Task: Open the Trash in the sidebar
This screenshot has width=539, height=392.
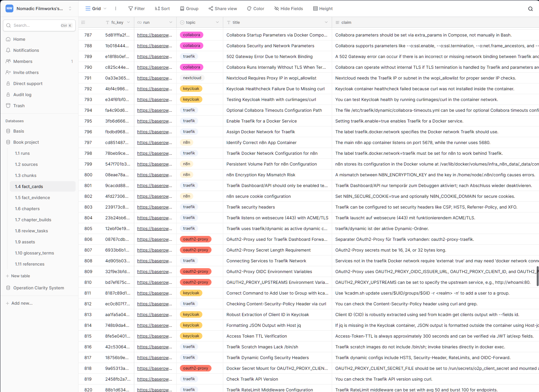Action: pos(19,106)
